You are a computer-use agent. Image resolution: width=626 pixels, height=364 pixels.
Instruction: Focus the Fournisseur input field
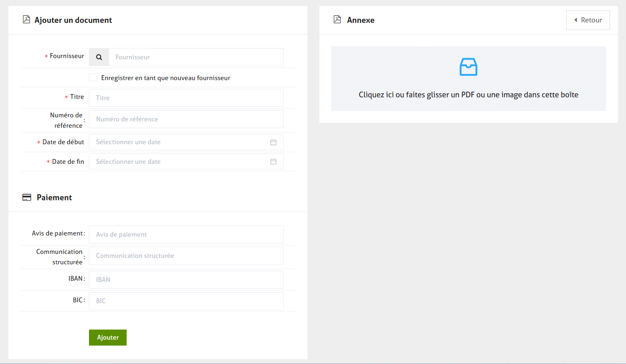(196, 57)
